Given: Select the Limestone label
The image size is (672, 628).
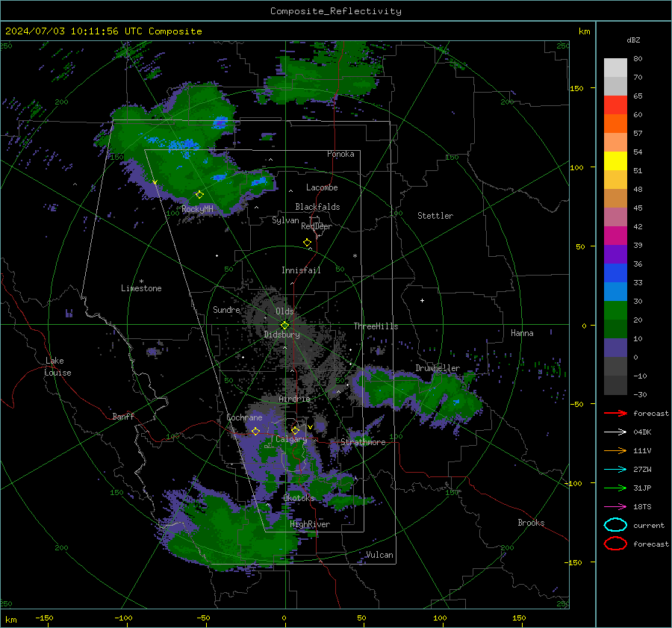Looking at the screenshot, I should (x=141, y=288).
